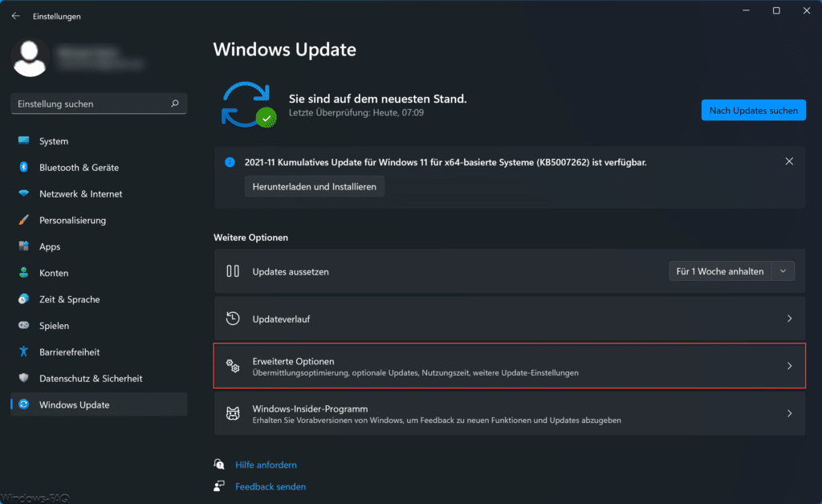Click the user profile avatar
The image size is (822, 504).
pyautogui.click(x=30, y=58)
